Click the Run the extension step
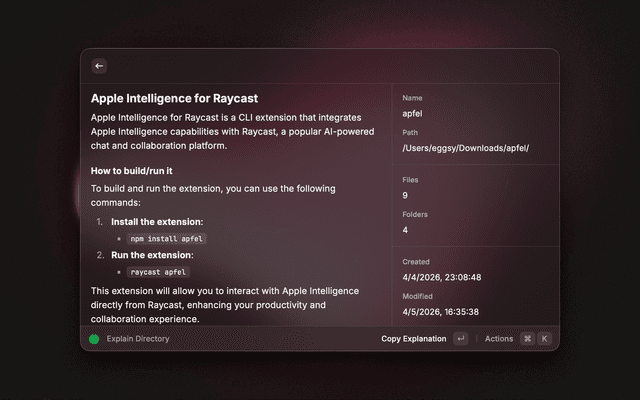This screenshot has height=400, width=640. click(x=152, y=255)
